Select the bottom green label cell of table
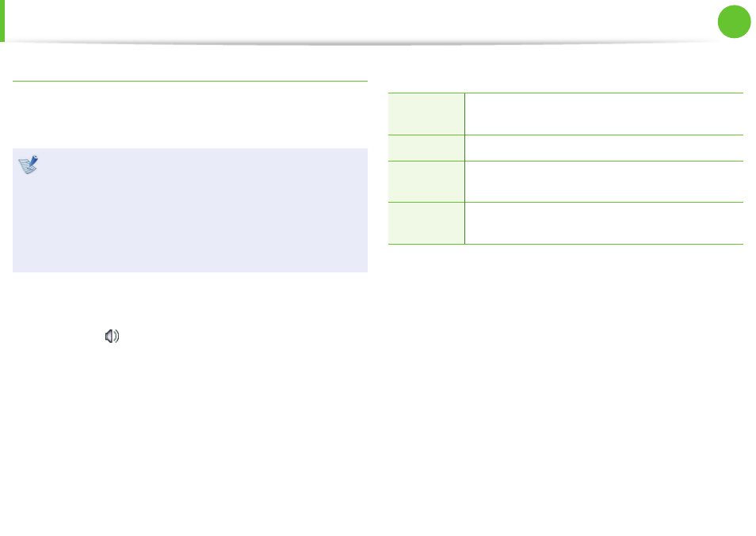The image size is (756, 536). pyautogui.click(x=426, y=223)
